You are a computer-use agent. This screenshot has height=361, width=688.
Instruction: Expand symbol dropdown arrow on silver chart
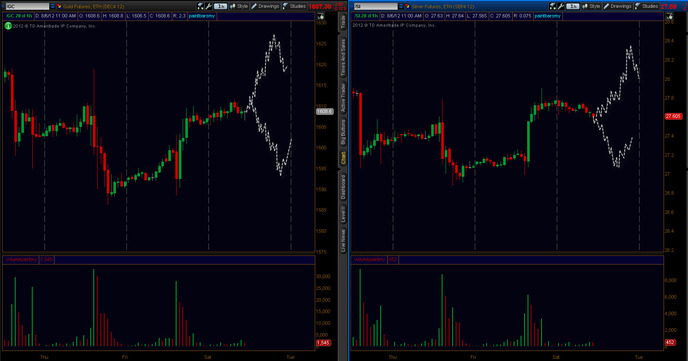401,6
